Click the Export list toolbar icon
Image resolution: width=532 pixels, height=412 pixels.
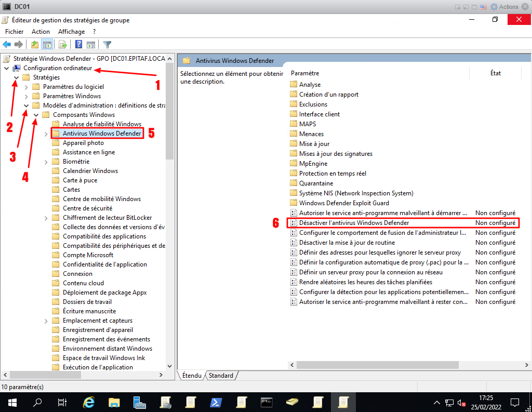tap(63, 45)
